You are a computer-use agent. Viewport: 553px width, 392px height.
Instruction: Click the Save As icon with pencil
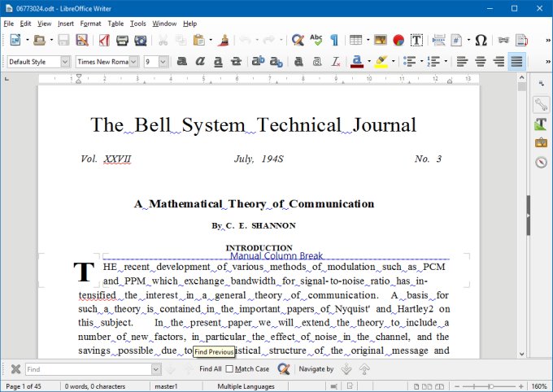[x=82, y=40]
